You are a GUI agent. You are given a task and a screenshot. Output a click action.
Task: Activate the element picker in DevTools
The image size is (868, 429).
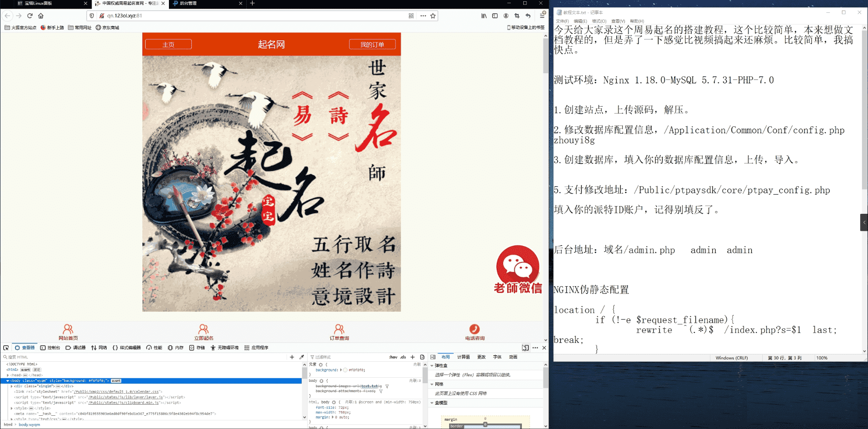[x=6, y=348]
